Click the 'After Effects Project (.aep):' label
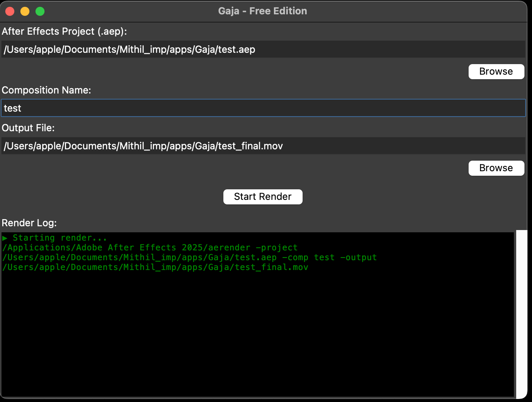The height and width of the screenshot is (402, 532). (x=65, y=31)
